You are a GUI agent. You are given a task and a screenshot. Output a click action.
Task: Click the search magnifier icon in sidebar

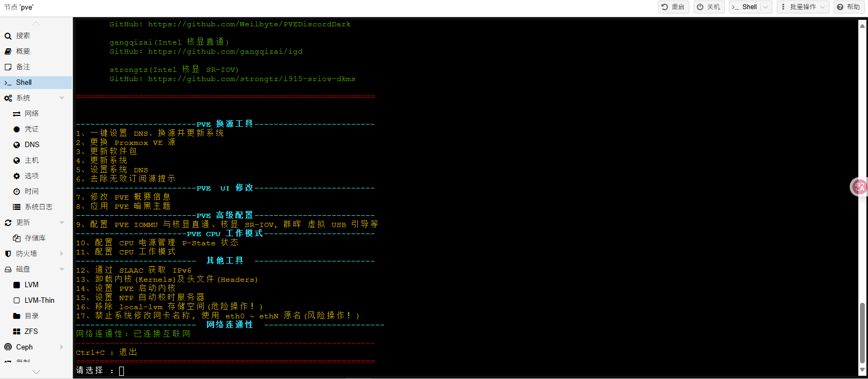(x=8, y=36)
